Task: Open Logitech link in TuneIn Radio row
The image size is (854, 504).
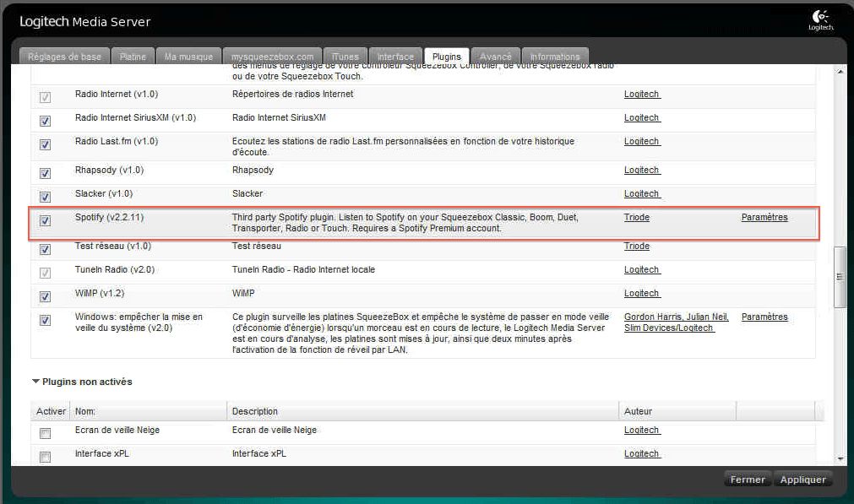Action: tap(642, 269)
